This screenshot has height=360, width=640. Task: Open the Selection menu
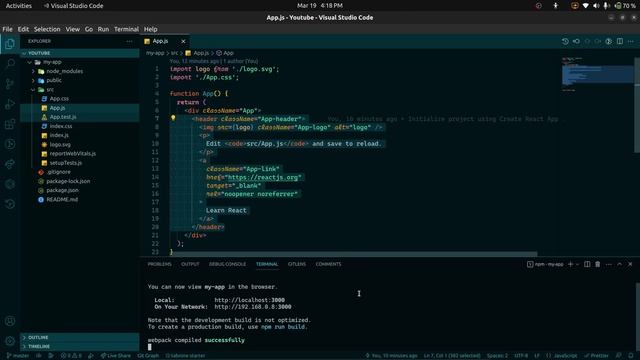[x=47, y=29]
